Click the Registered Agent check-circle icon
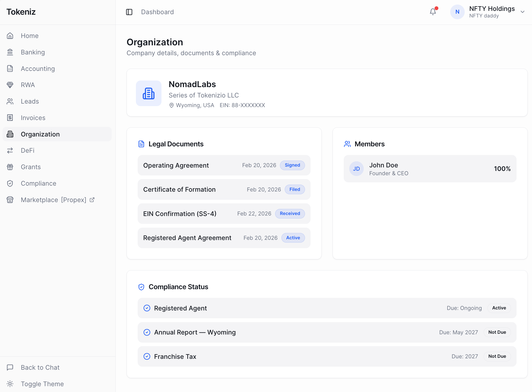The width and height of the screenshot is (532, 392). coord(147,308)
